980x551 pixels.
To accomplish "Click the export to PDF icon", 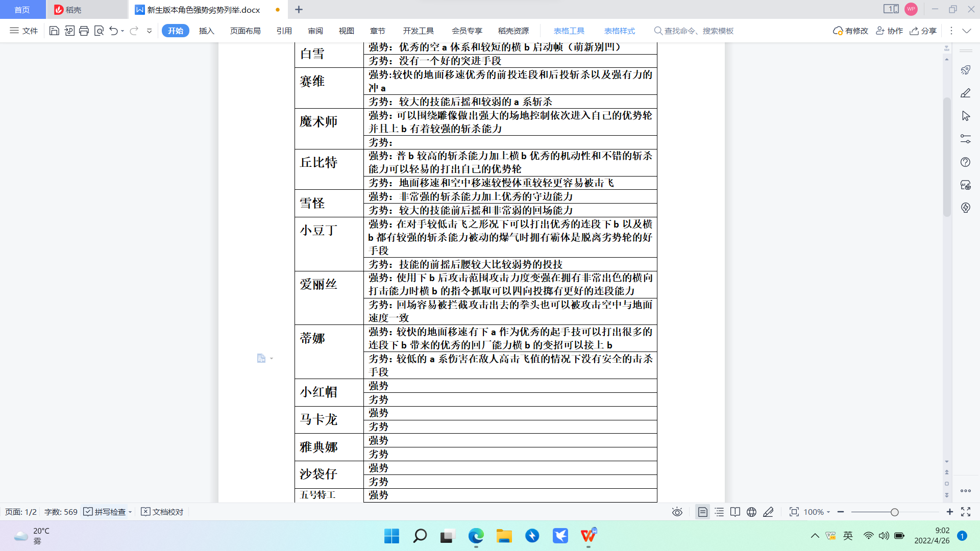I will click(69, 31).
